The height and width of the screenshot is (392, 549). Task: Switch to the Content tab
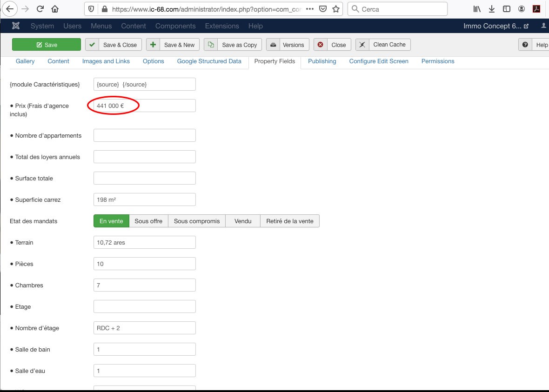tap(59, 61)
